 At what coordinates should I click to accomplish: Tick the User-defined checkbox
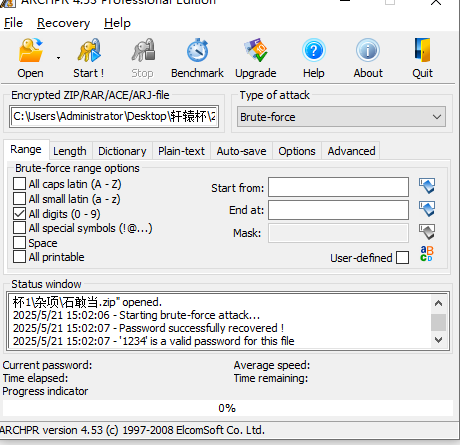click(403, 258)
